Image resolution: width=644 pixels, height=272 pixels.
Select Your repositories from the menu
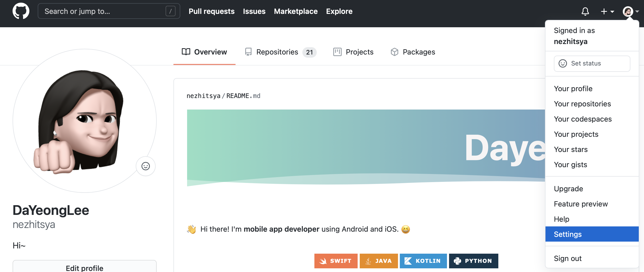[x=592, y=104]
